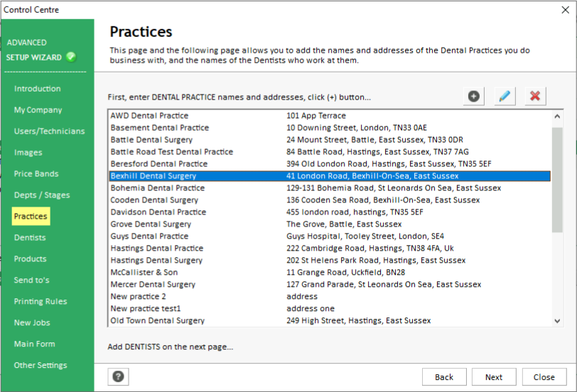Select Grove Dental Surgery row
This screenshot has width=577, height=392.
330,224
